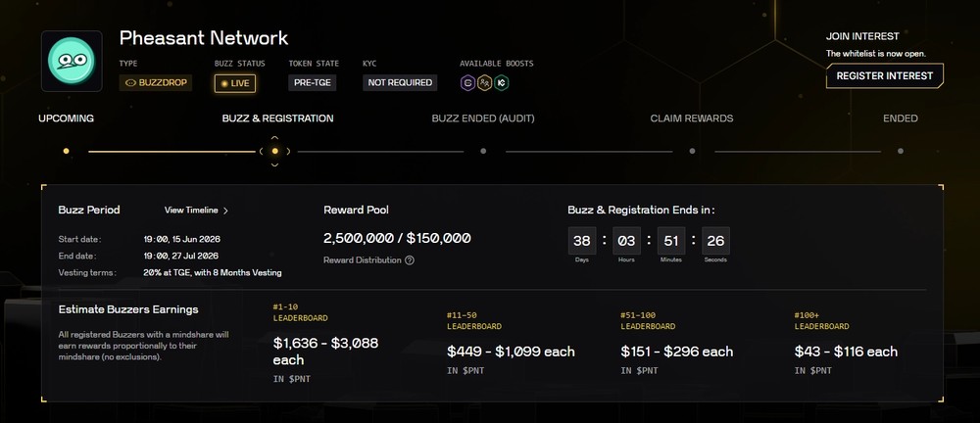Click the Pheasant Network logo avatar

point(72,62)
